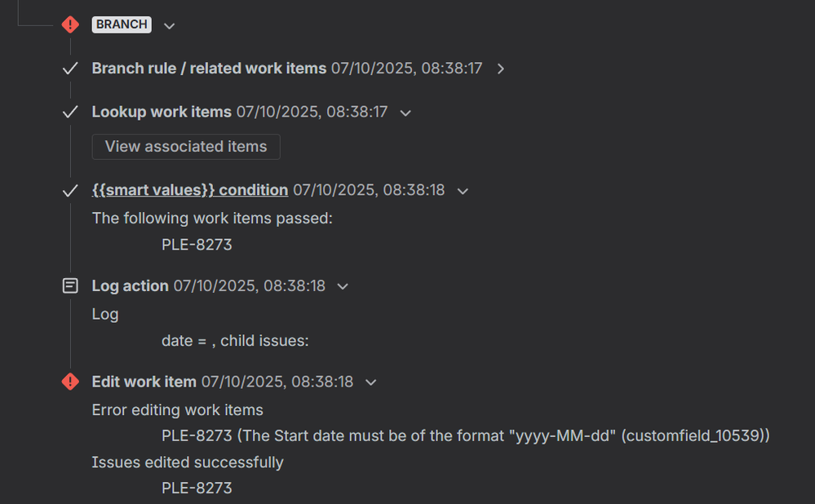Viewport: 815px width, 504px height.
Task: Click the BRANCH label badge
Action: pyautogui.click(x=122, y=24)
